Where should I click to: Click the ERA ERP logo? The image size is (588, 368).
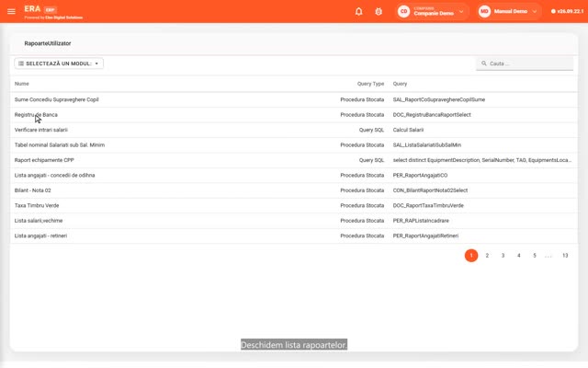tap(40, 9)
